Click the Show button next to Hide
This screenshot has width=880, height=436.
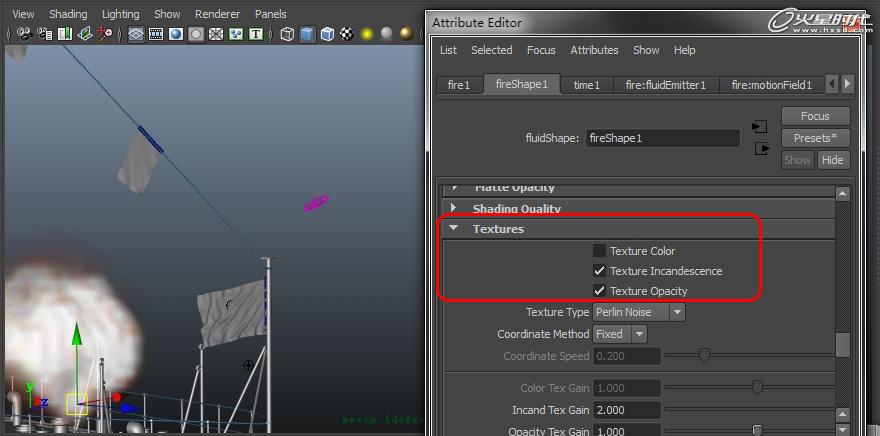pyautogui.click(x=797, y=160)
